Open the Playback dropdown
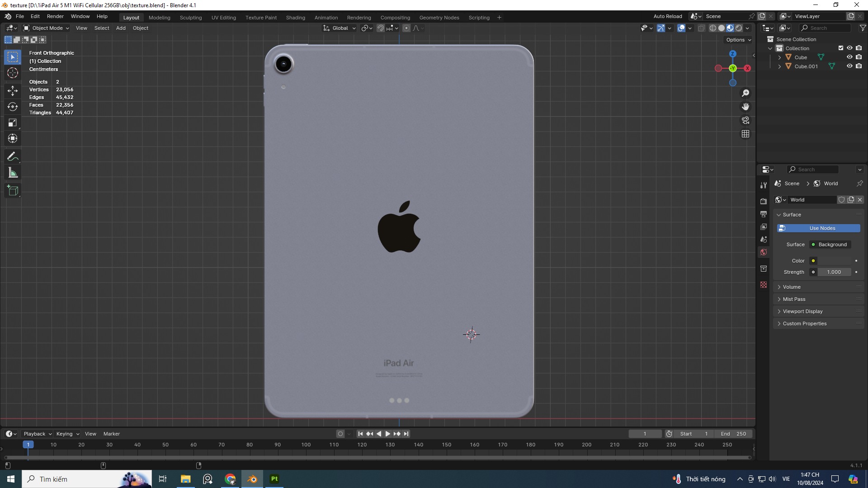The image size is (868, 488). [37, 434]
